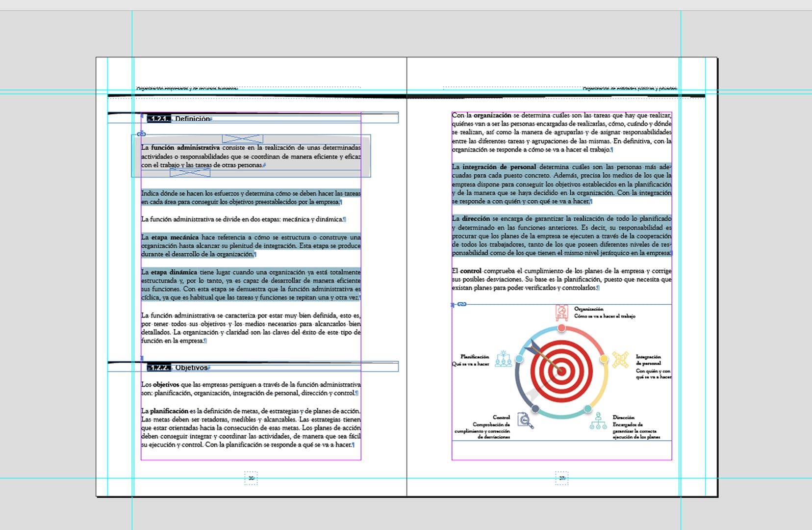This screenshot has height=530, width=812.
Task: Select the lower empty placeholder frame in the gray box
Action: 190,173
